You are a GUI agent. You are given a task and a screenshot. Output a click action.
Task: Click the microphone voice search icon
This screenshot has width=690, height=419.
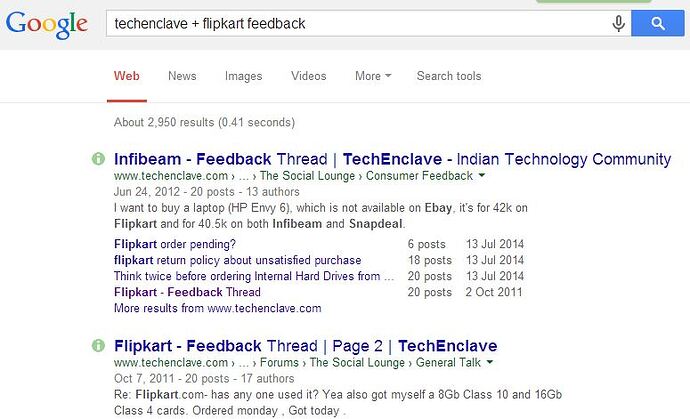pyautogui.click(x=618, y=23)
